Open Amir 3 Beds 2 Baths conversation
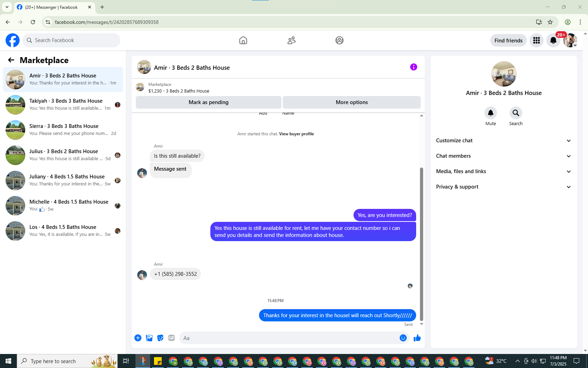Image resolution: width=588 pixels, height=368 pixels. [x=63, y=80]
